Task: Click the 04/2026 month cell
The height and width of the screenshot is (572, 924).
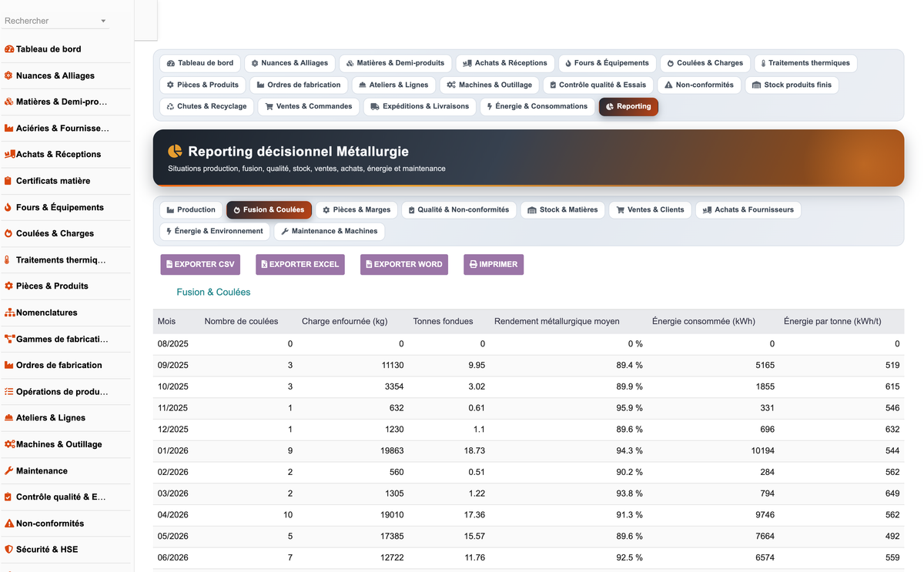Action: click(x=173, y=515)
